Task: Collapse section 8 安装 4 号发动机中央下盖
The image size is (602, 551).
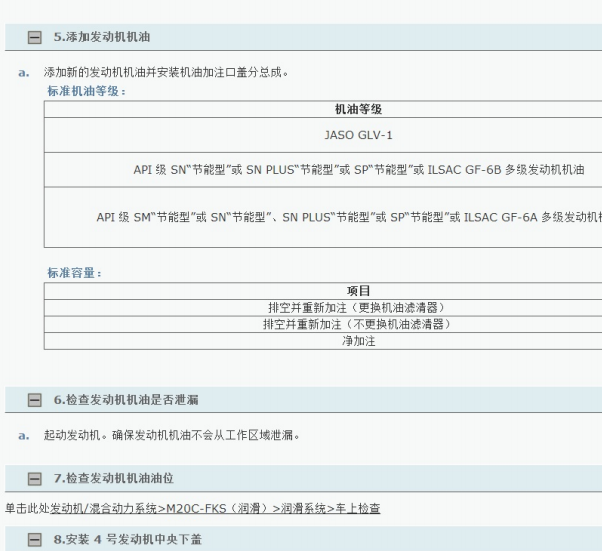Action: (x=35, y=539)
